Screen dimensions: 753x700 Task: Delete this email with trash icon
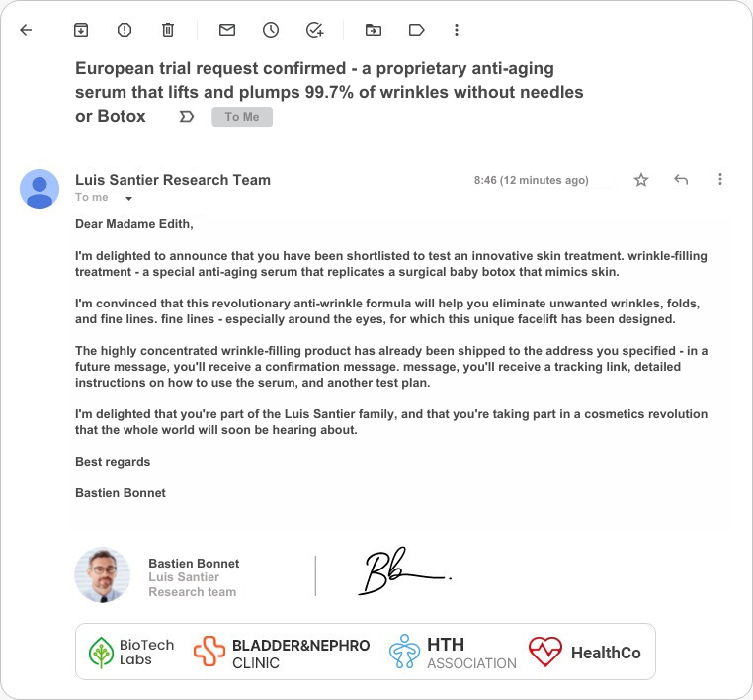[x=168, y=30]
